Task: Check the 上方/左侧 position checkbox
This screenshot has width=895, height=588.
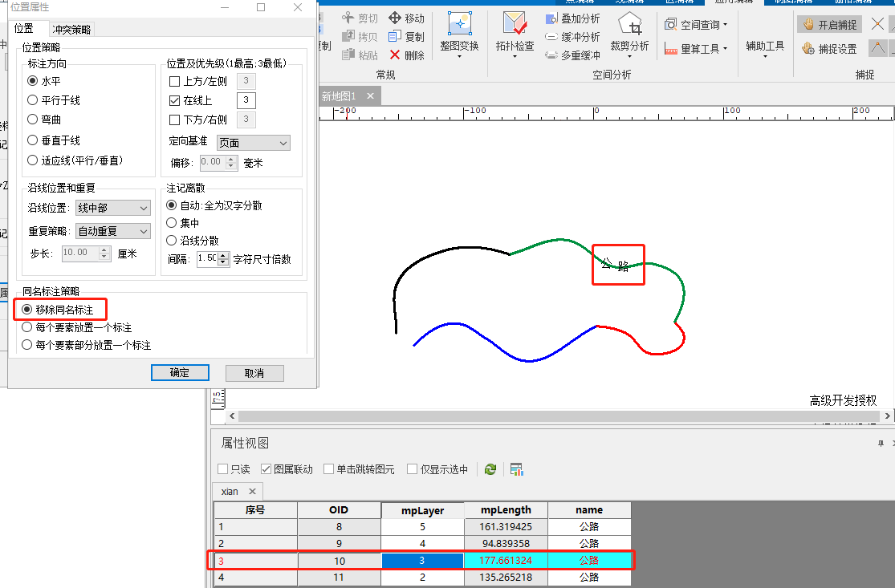Action: (x=175, y=81)
